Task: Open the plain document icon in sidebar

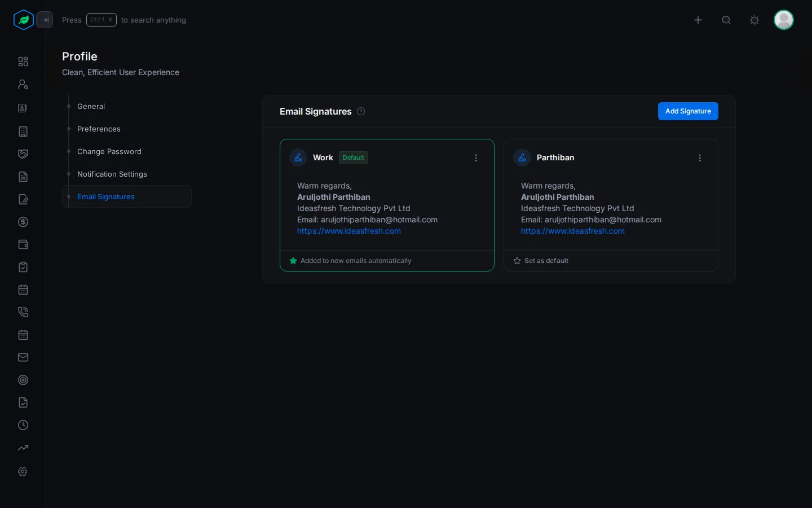Action: click(23, 177)
